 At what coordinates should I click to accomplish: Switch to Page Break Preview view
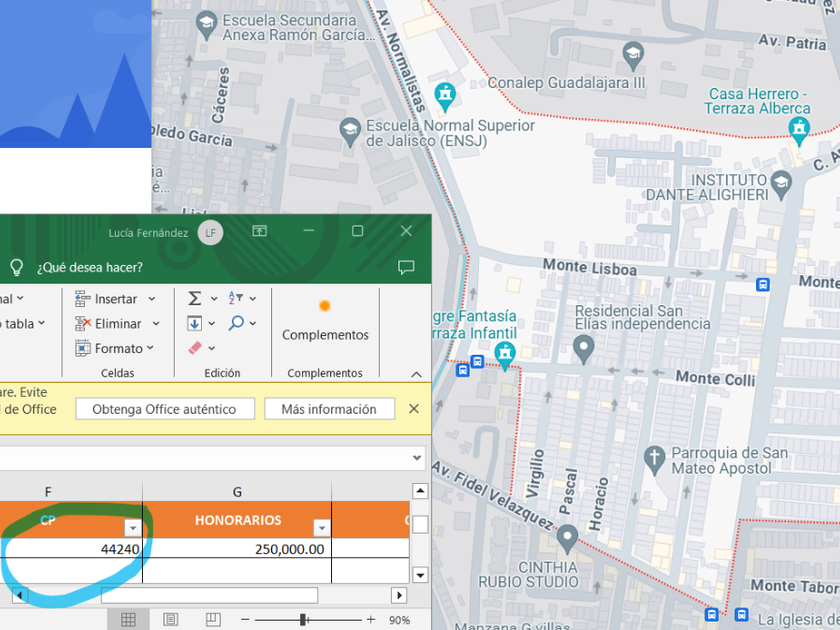coord(212,620)
